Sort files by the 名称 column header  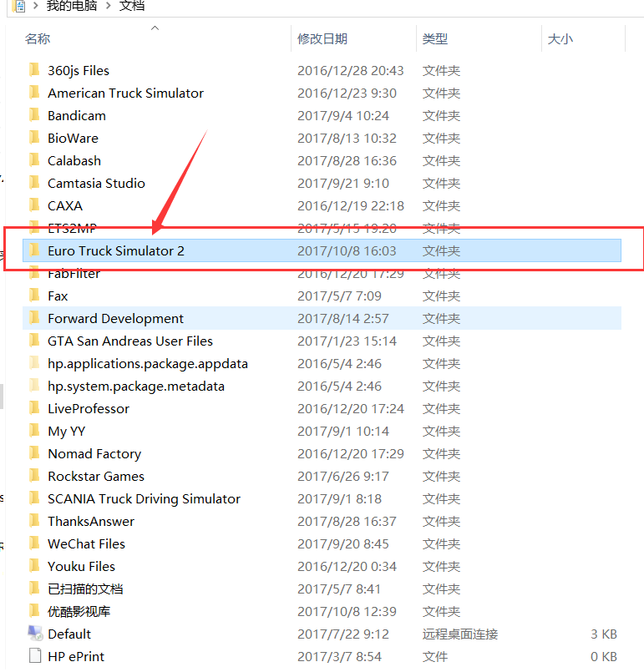(x=38, y=39)
